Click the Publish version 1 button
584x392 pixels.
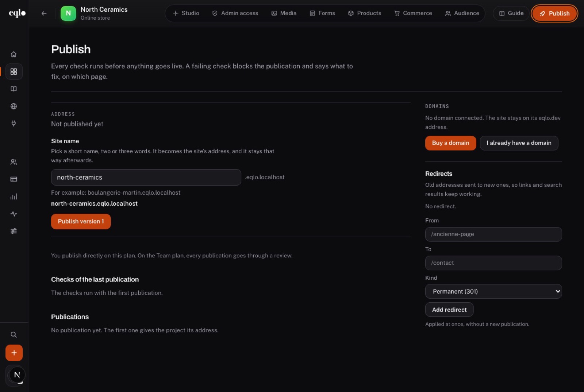pos(81,221)
